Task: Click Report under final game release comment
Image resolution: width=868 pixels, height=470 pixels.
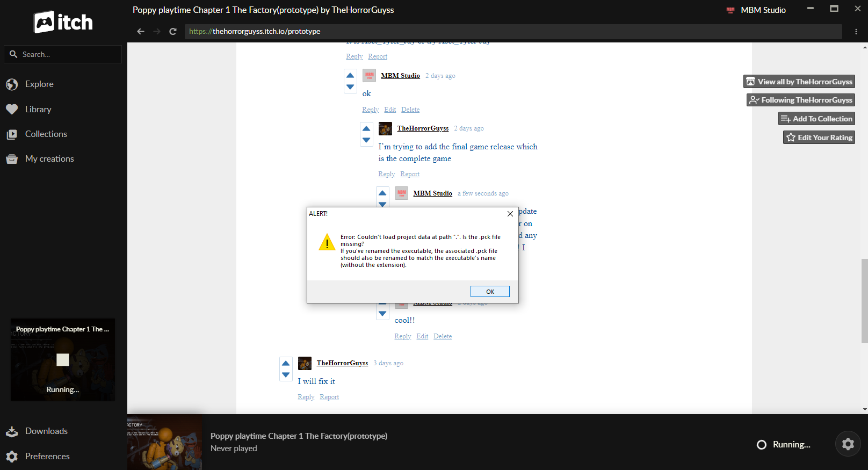Action: coord(410,174)
